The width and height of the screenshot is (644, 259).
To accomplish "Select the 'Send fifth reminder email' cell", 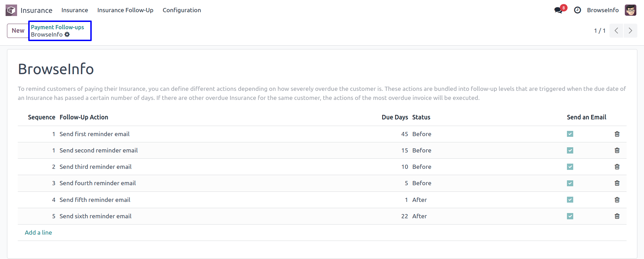I will coord(95,200).
